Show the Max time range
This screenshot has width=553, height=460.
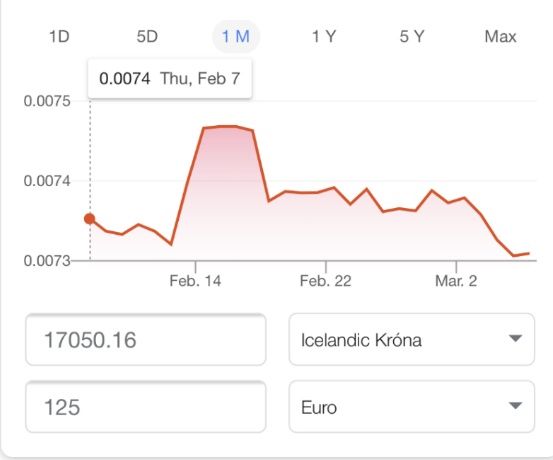coord(500,36)
